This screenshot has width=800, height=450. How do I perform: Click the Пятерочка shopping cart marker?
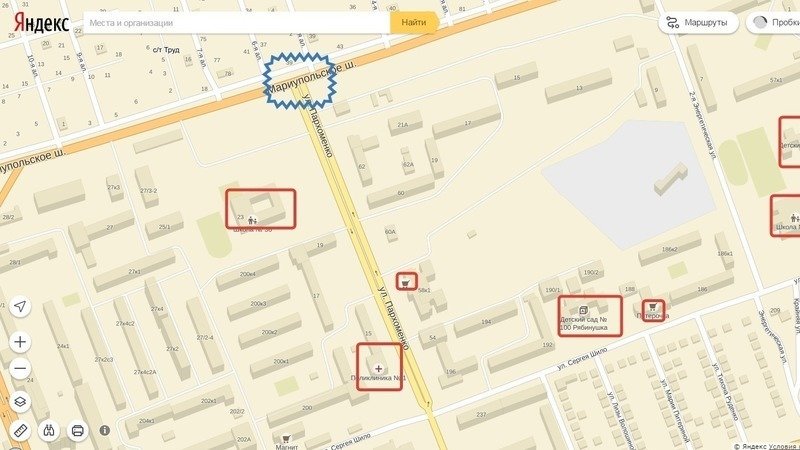pos(653,307)
